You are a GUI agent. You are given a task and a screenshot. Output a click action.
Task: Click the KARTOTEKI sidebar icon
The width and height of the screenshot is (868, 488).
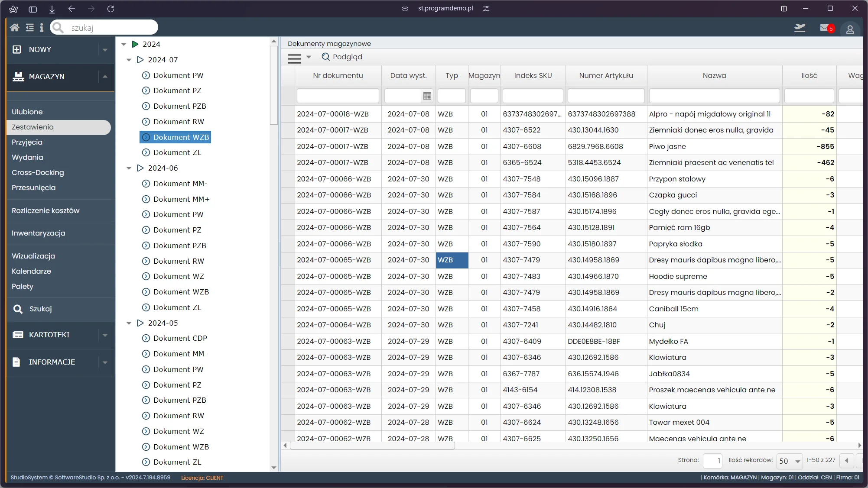17,335
